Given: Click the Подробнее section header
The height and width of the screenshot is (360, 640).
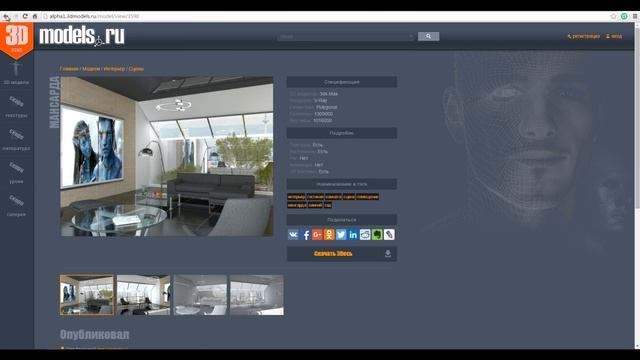Looking at the screenshot, I should tap(342, 133).
